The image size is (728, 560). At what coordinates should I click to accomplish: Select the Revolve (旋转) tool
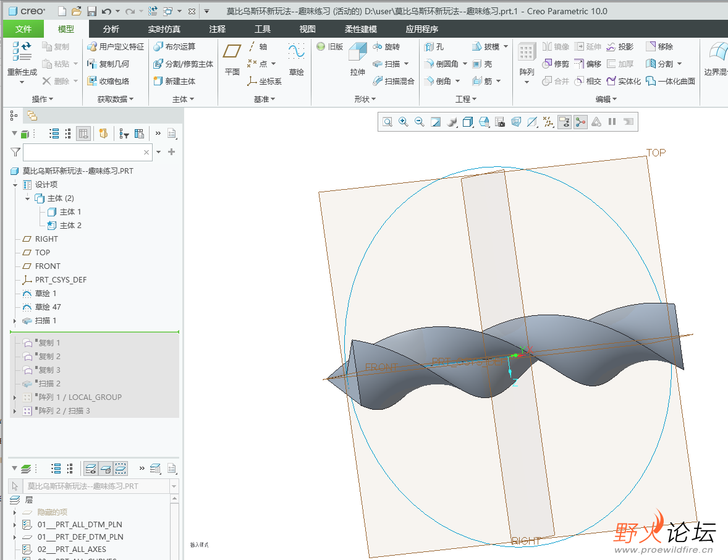tap(386, 46)
